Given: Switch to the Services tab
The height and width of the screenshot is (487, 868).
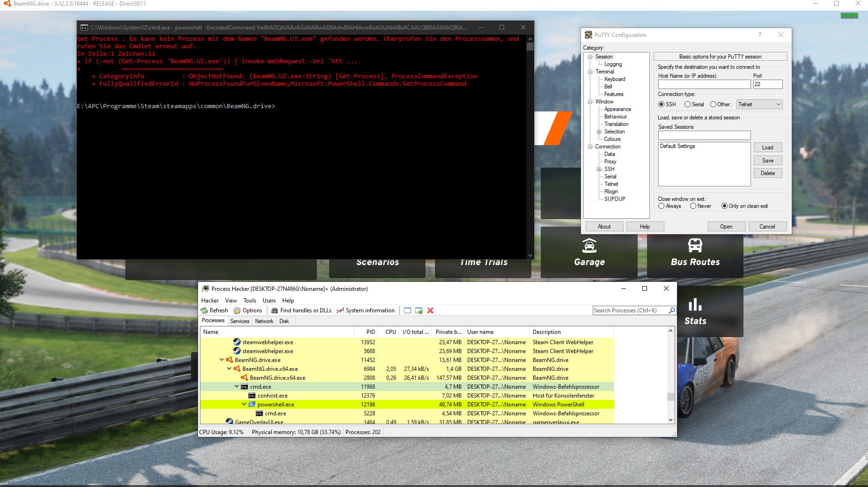Looking at the screenshot, I should tap(240, 321).
